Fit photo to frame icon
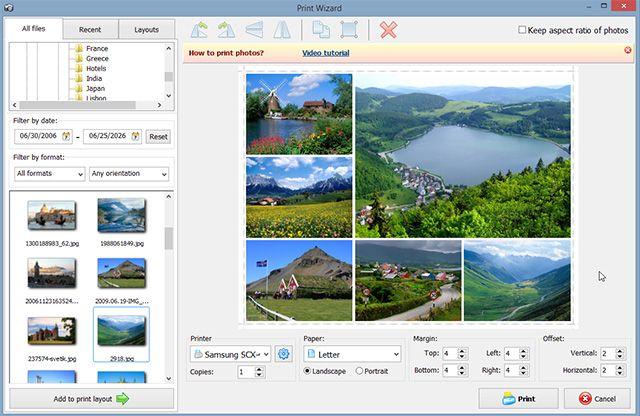 pos(349,30)
